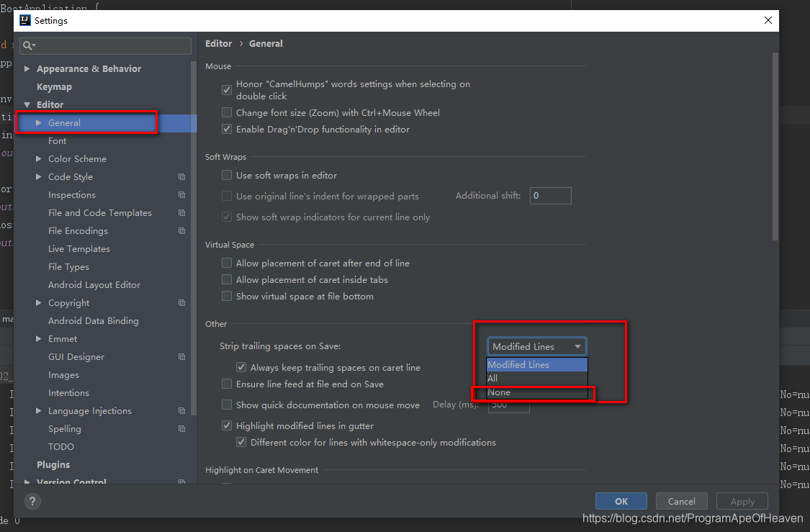Click the help question mark icon

point(32,501)
